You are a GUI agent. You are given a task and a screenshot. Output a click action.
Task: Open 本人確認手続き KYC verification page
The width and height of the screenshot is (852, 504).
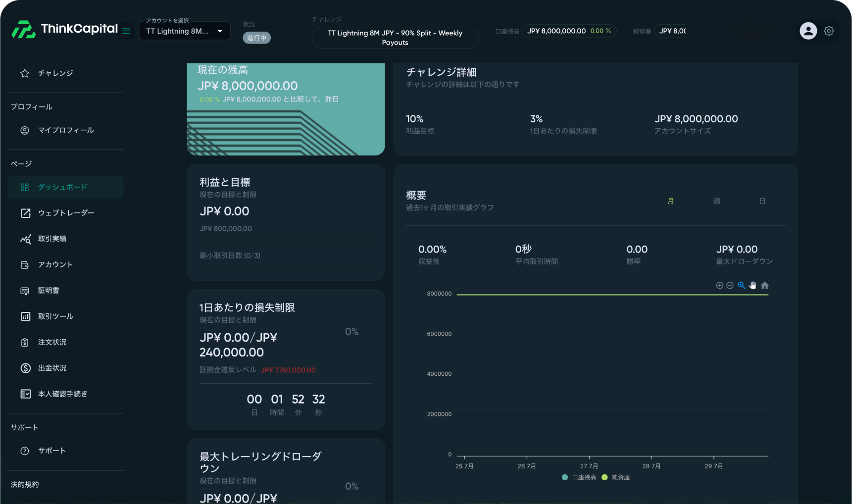click(x=63, y=394)
